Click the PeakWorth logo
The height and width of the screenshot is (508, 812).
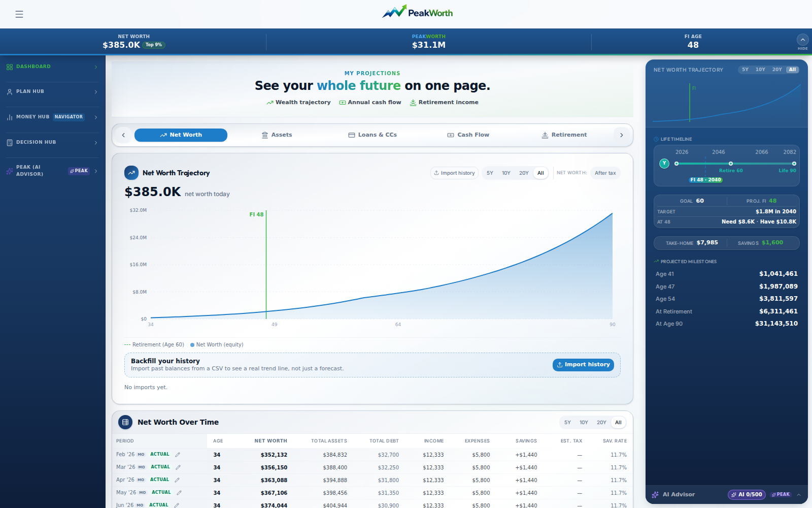tap(417, 12)
